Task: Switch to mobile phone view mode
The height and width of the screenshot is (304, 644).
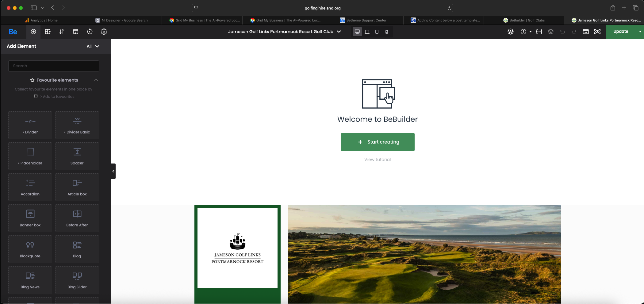Action: (387, 32)
